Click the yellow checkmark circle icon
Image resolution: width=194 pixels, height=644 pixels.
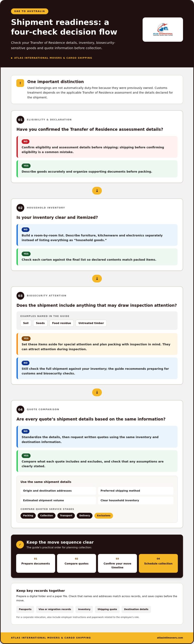pos(20,545)
